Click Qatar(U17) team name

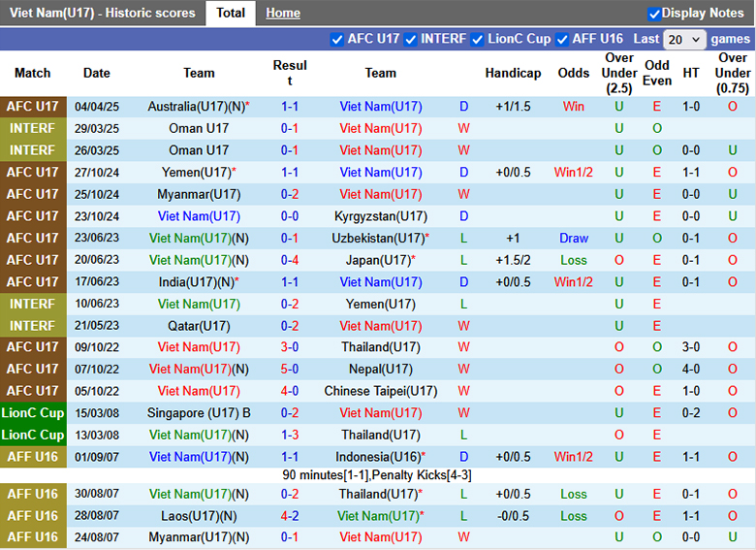[x=199, y=326]
